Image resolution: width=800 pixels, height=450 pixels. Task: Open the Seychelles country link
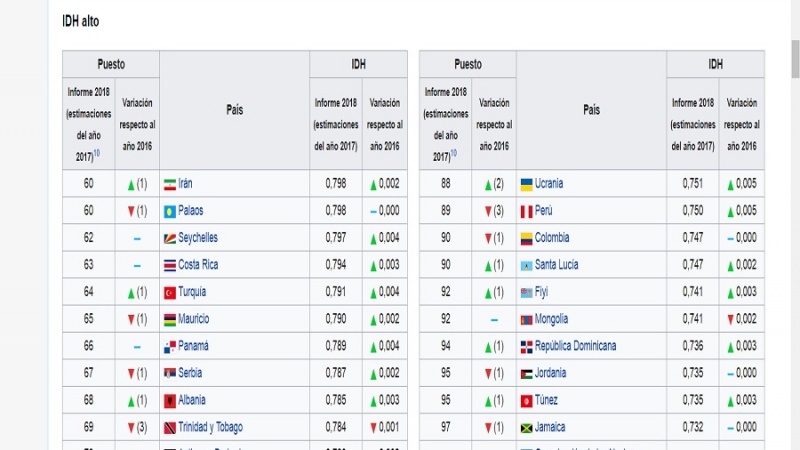(197, 238)
